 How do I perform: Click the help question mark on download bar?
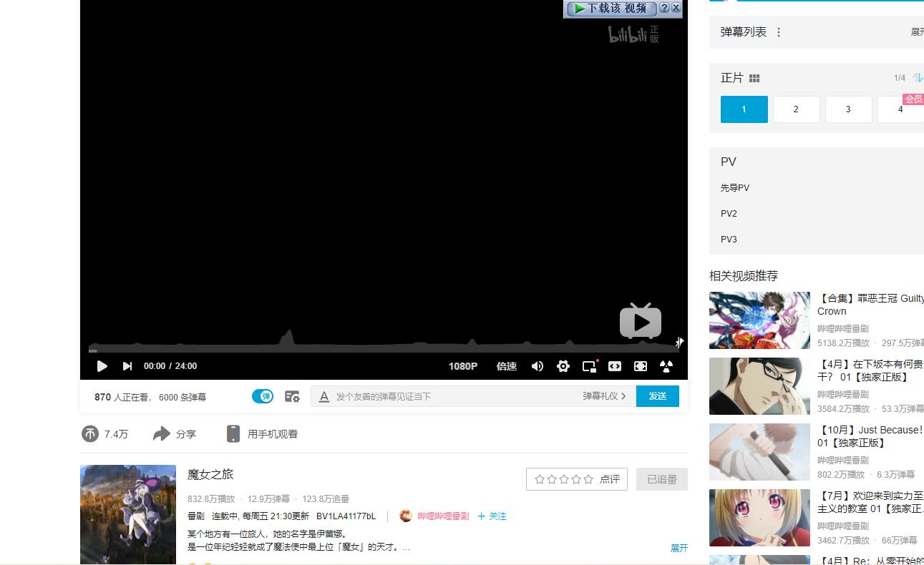(x=664, y=8)
